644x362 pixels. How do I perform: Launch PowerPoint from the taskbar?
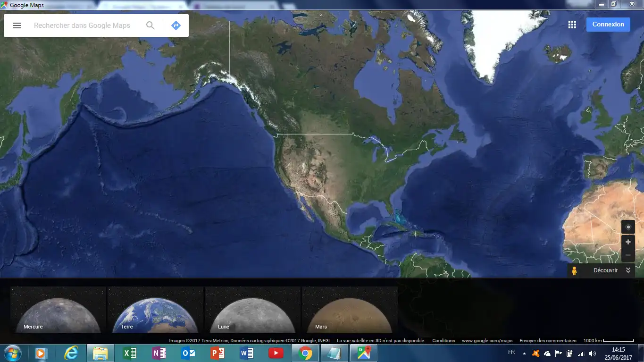(217, 353)
